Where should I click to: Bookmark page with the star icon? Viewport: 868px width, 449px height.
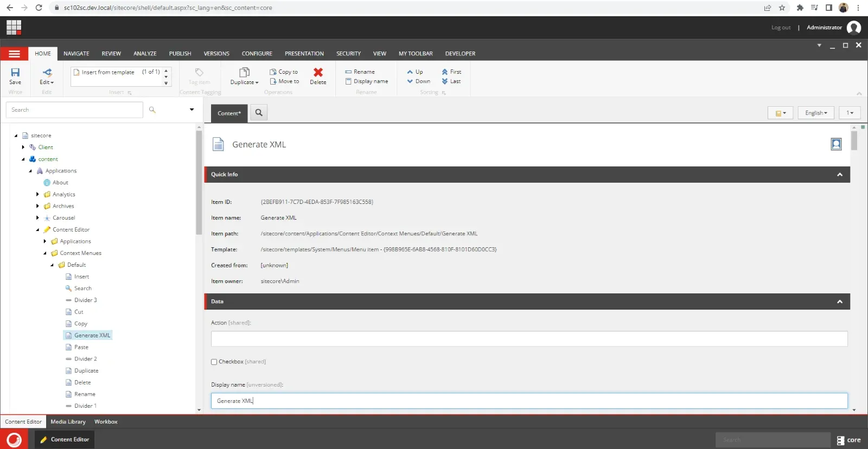pyautogui.click(x=782, y=8)
